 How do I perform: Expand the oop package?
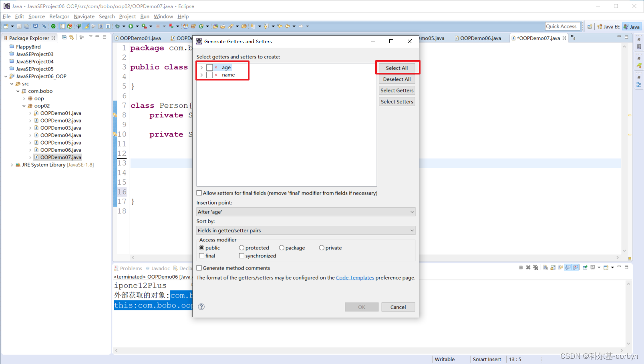(x=24, y=99)
